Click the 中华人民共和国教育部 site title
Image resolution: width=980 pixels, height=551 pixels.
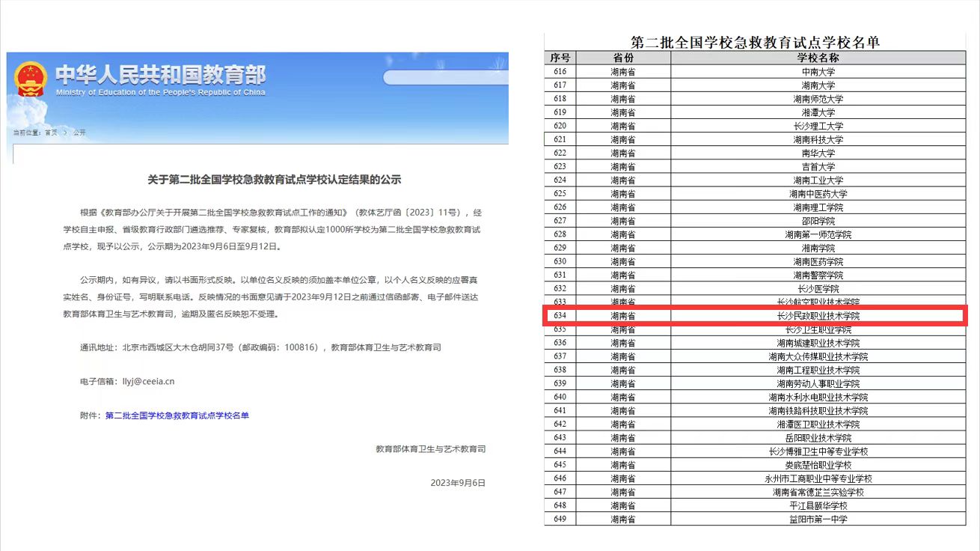point(160,75)
